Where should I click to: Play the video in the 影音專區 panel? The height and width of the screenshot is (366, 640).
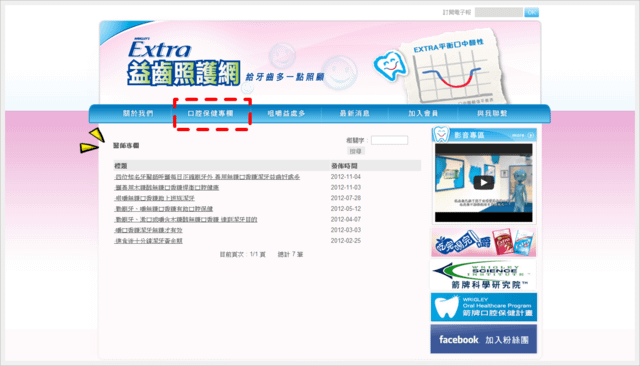(x=484, y=182)
